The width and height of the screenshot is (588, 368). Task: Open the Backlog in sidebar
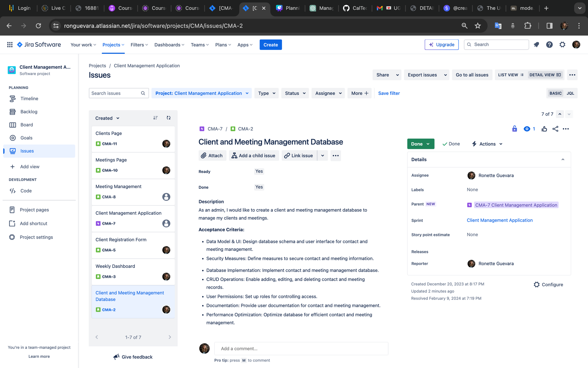click(29, 112)
